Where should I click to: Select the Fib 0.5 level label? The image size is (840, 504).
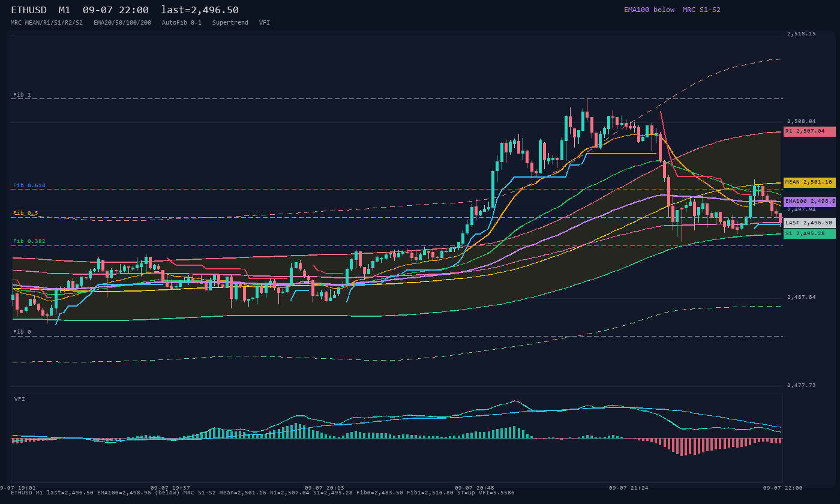point(26,213)
